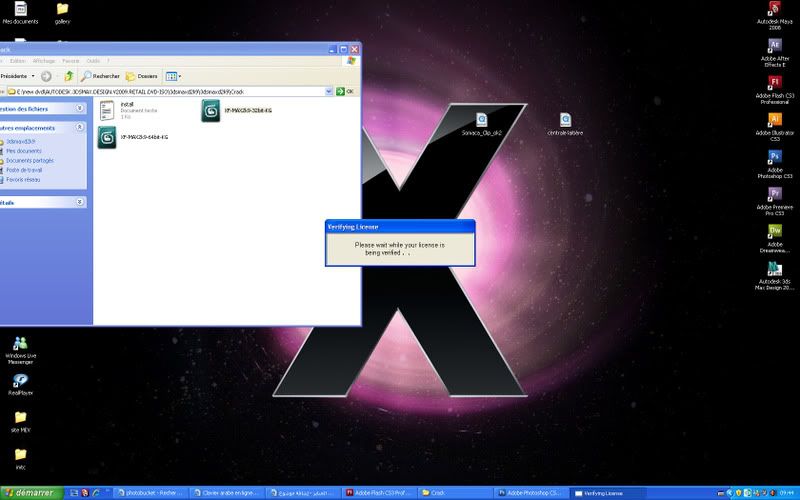Open Favoris réseau sidebar link
This screenshot has height=500, width=800.
[23, 180]
